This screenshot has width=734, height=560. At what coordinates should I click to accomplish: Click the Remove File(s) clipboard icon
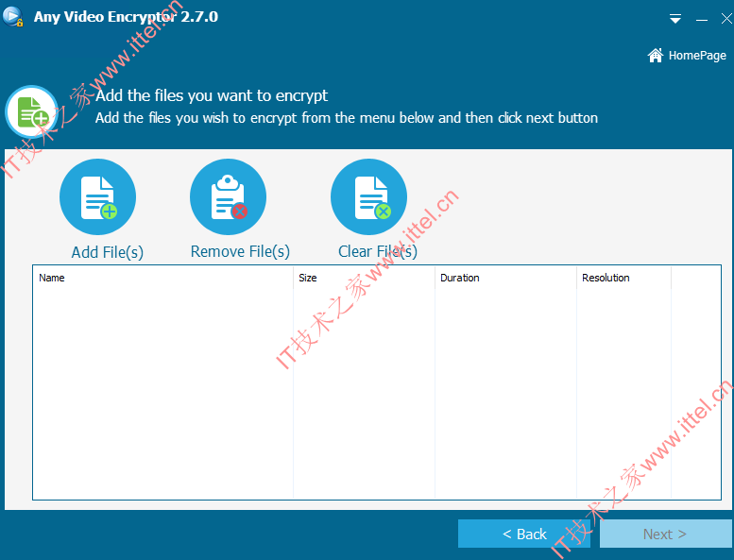coord(228,197)
